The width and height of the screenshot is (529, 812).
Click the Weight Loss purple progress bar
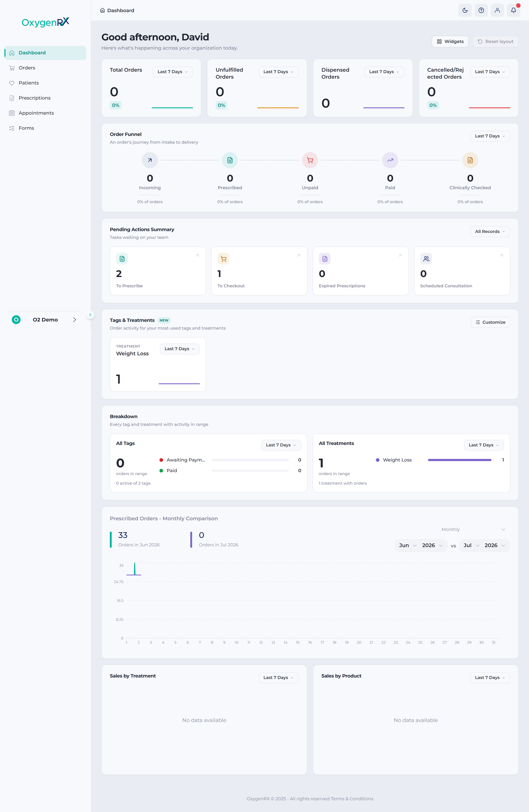[x=459, y=460]
